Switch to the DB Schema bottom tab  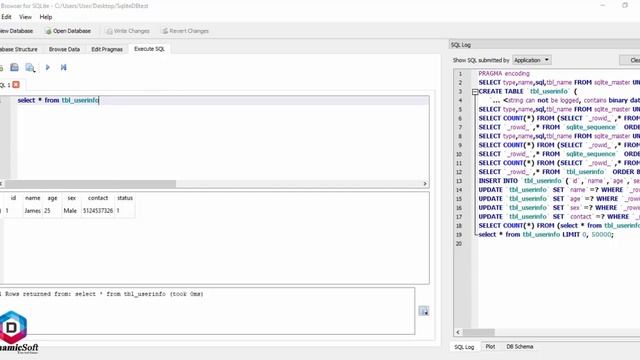520,347
